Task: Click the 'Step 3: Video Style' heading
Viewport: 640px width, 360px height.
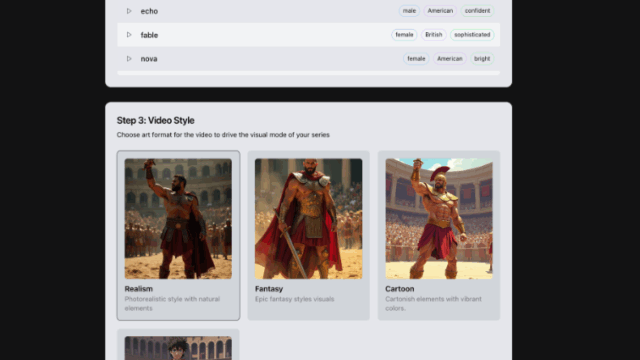Action: [156, 120]
